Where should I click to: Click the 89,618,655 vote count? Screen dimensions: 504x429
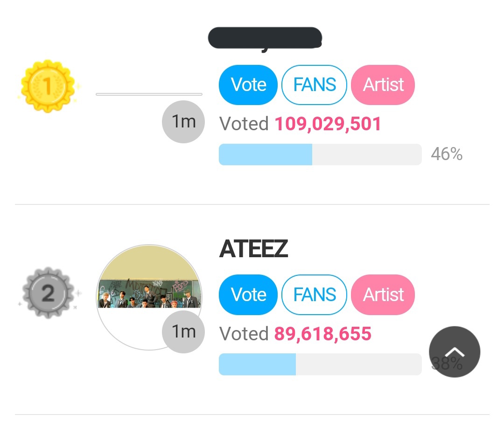pyautogui.click(x=323, y=334)
